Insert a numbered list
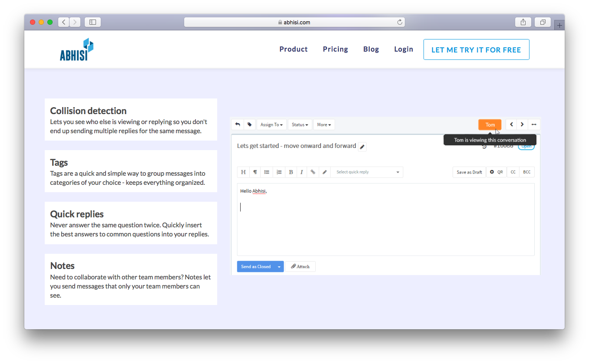The image size is (589, 364). pos(279,172)
